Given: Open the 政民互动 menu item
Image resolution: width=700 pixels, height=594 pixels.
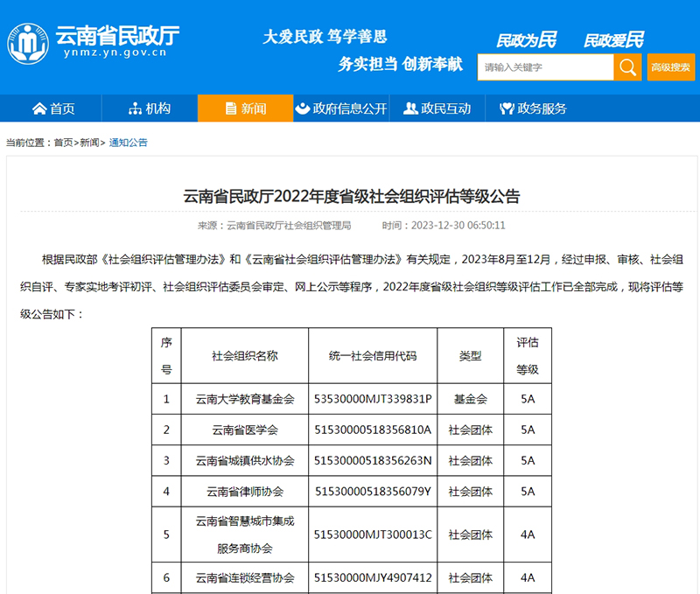Looking at the screenshot, I should pyautogui.click(x=437, y=108).
